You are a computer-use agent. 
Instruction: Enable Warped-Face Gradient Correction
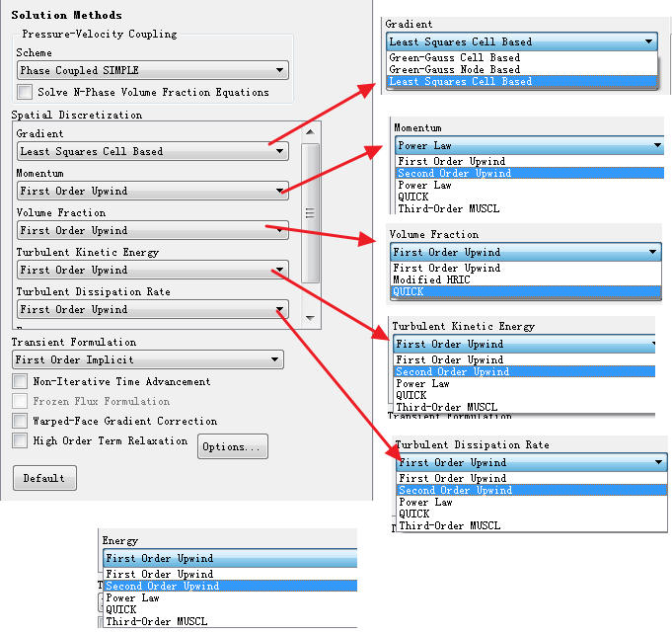[x=20, y=422]
